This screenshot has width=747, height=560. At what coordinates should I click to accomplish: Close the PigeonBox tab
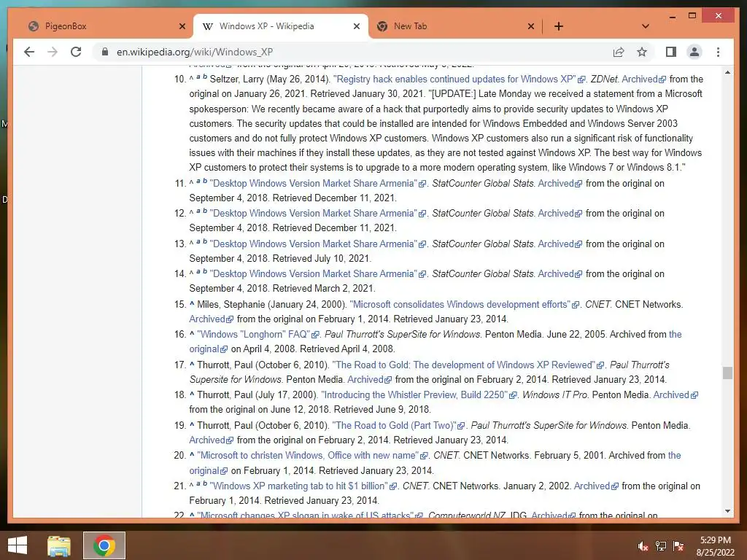[182, 26]
